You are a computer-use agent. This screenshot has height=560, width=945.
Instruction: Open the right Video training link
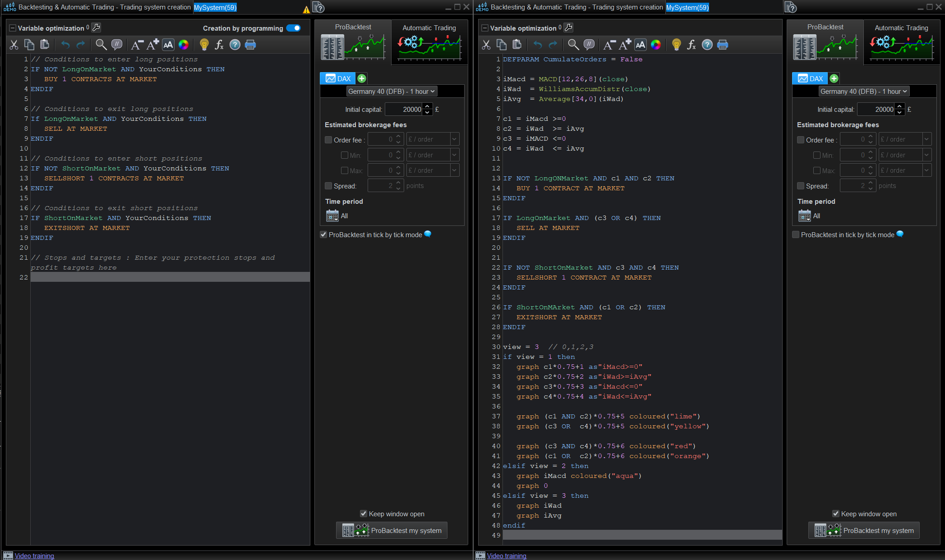506,555
